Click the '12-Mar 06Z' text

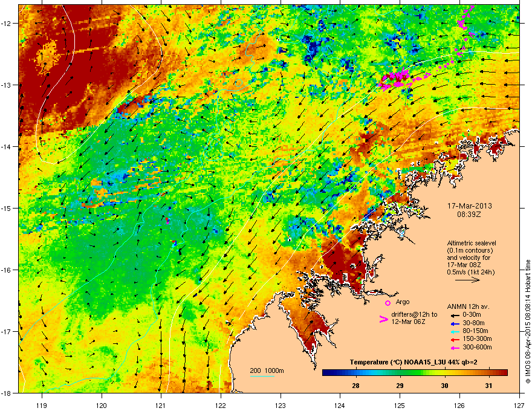point(408,322)
